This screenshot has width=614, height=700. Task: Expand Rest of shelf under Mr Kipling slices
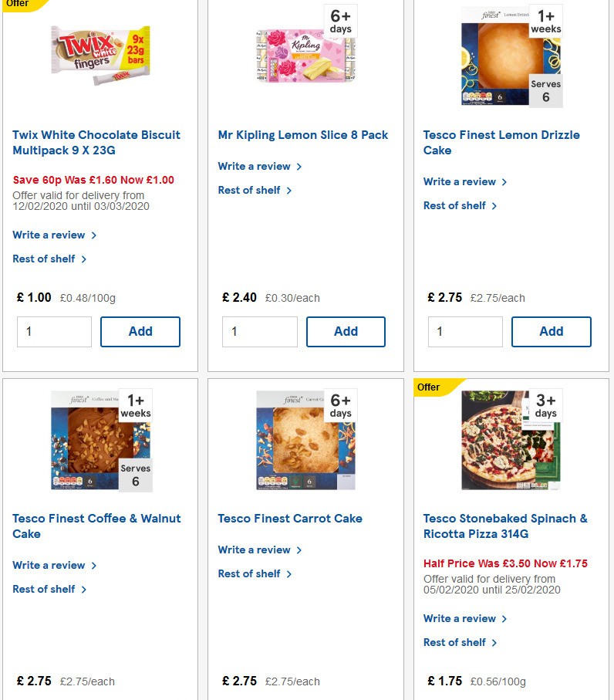click(x=250, y=190)
